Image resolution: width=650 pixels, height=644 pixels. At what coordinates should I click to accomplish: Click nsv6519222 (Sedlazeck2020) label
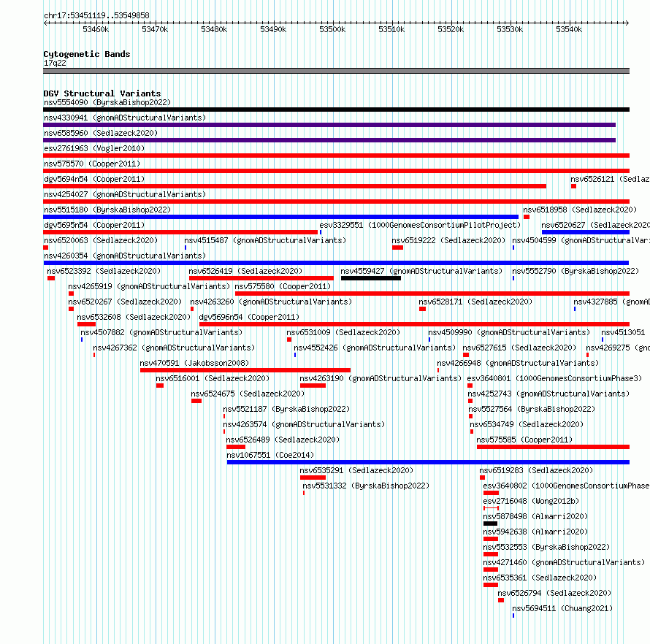(x=448, y=240)
